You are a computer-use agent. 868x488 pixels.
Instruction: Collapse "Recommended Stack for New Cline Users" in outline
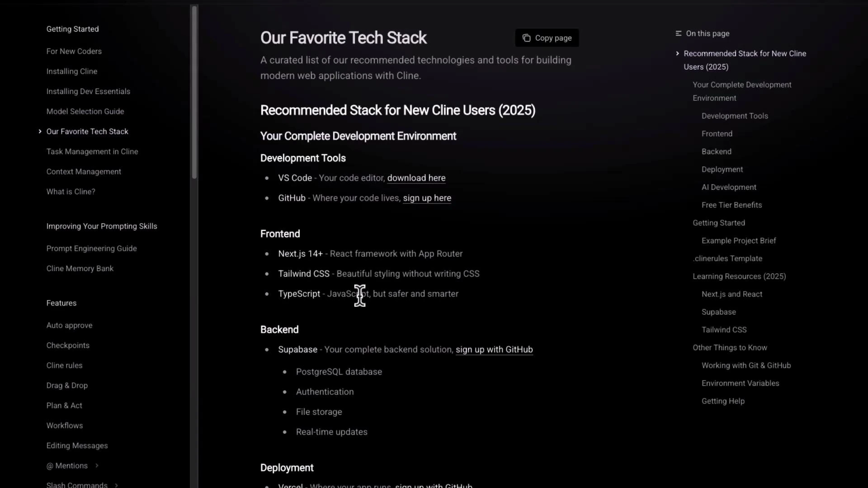click(x=677, y=53)
